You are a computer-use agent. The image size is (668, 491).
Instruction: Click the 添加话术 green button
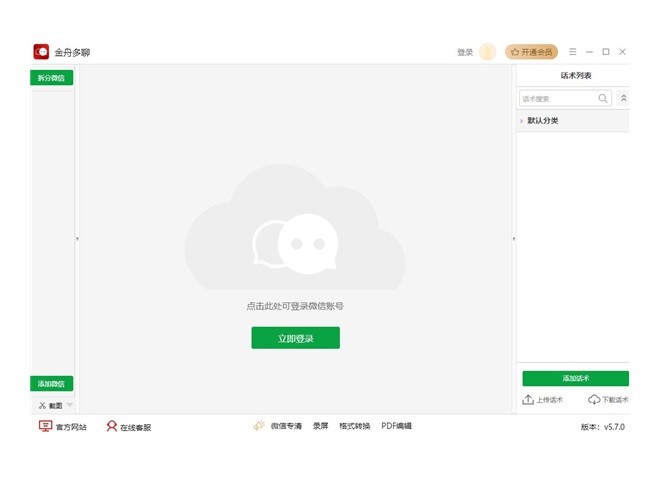pyautogui.click(x=576, y=378)
